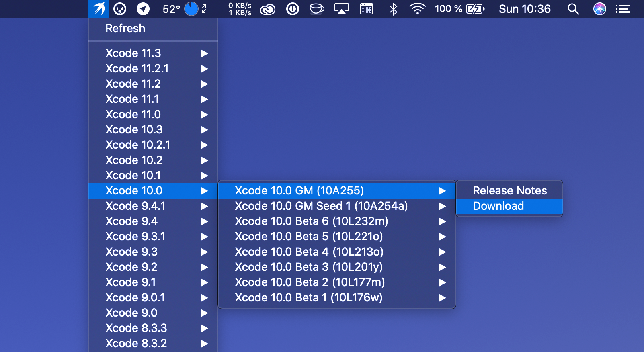Expand the Xcode 10.3 submenu arrow

(x=204, y=130)
